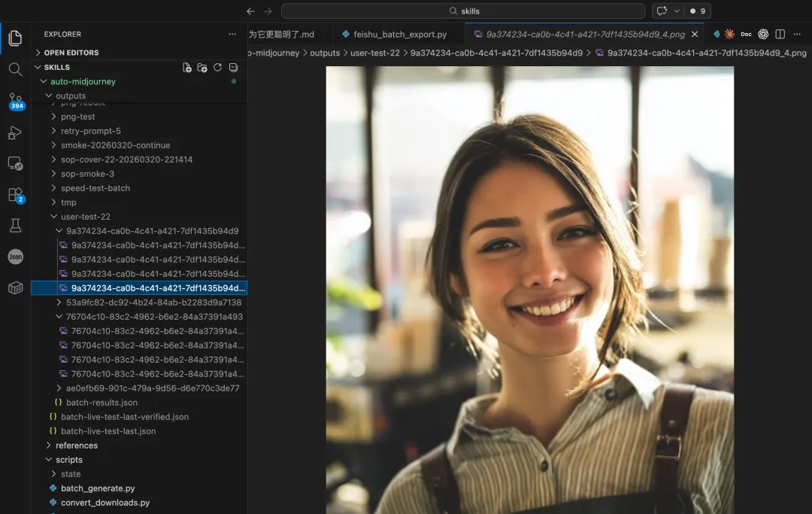
Task: Collapse the user-test-22 folder
Action: click(85, 217)
